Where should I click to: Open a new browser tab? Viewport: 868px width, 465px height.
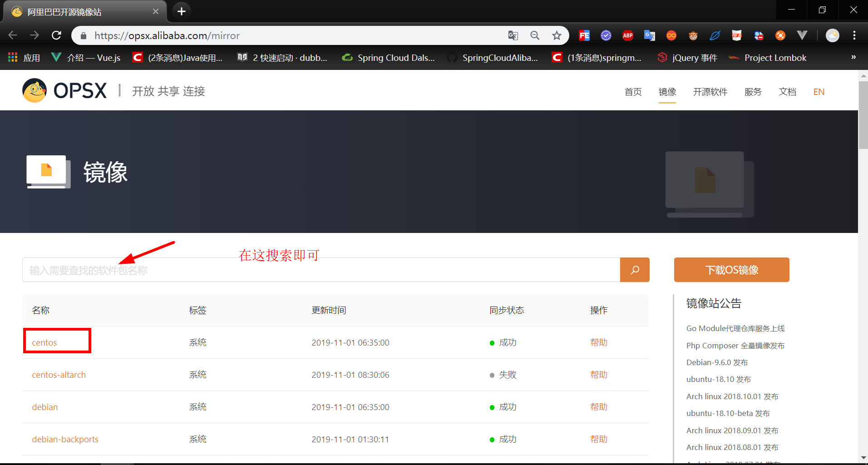pos(182,11)
